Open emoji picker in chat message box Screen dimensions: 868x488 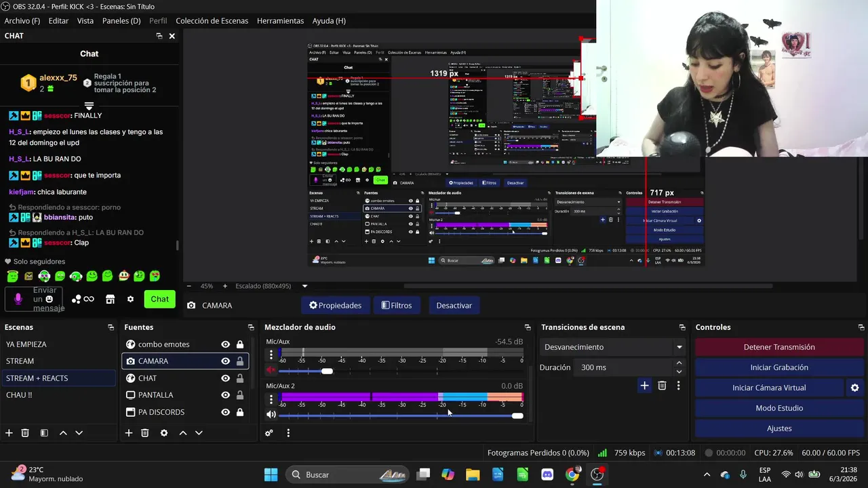click(49, 299)
